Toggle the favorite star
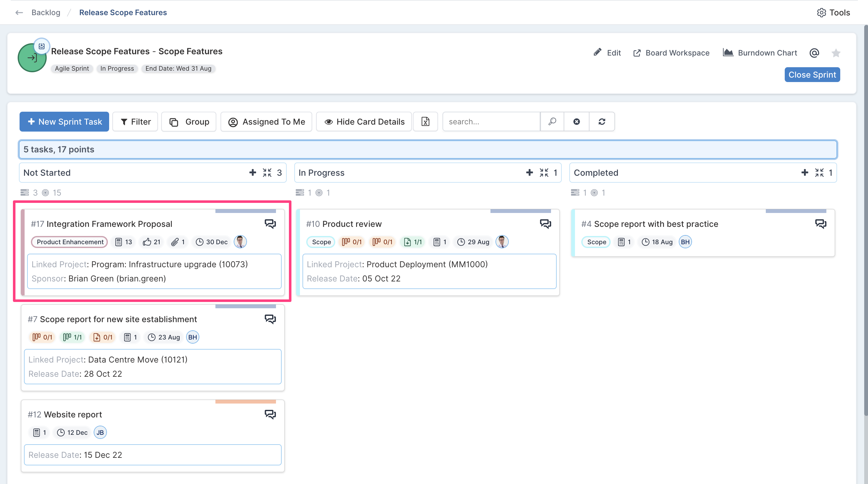Screen dimensions: 868x484 pos(836,53)
